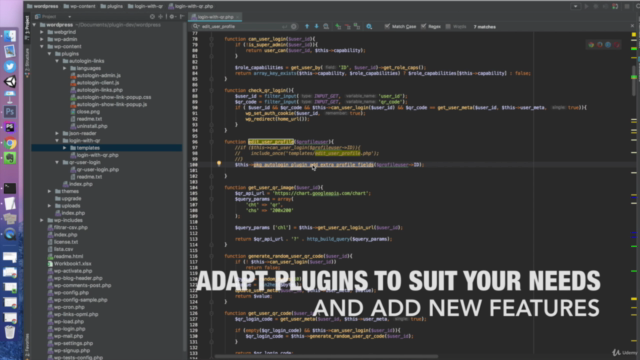Viewport: 640px width, 360px height.
Task: Expand the wp-admin folder arrow
Action: (x=42, y=39)
